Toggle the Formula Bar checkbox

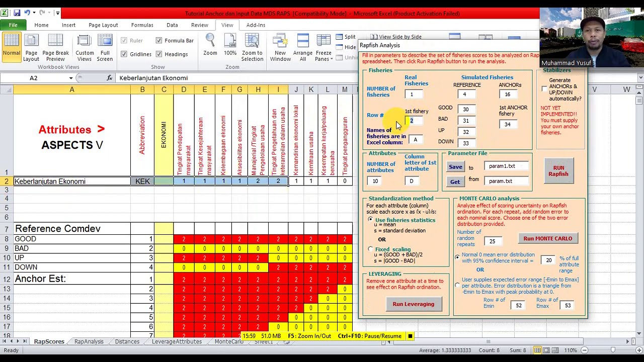point(159,40)
